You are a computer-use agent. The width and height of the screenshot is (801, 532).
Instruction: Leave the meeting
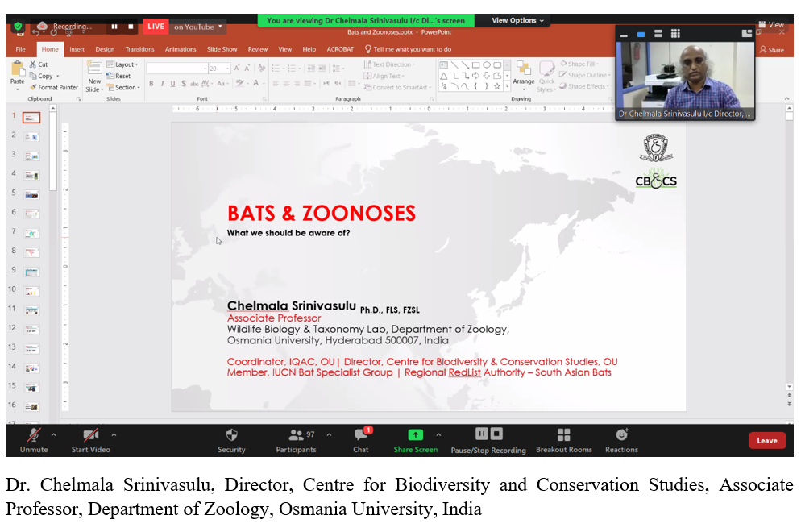766,440
